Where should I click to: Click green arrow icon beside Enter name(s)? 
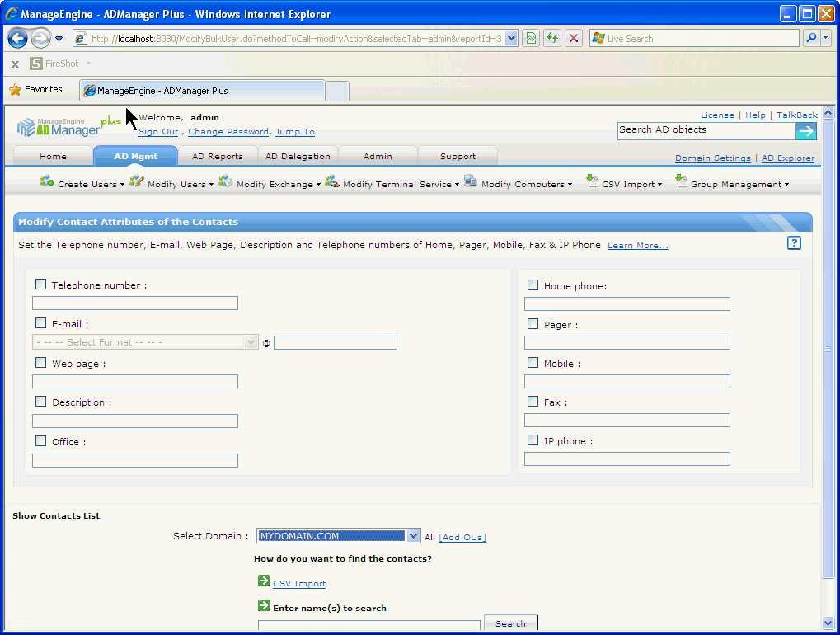coord(264,605)
